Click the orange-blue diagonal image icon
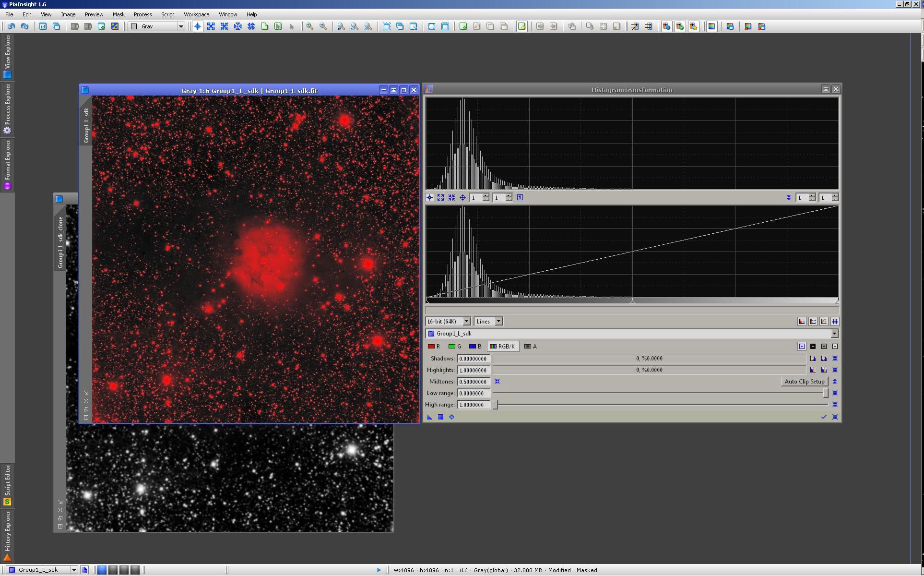The image size is (924, 576). (x=115, y=26)
